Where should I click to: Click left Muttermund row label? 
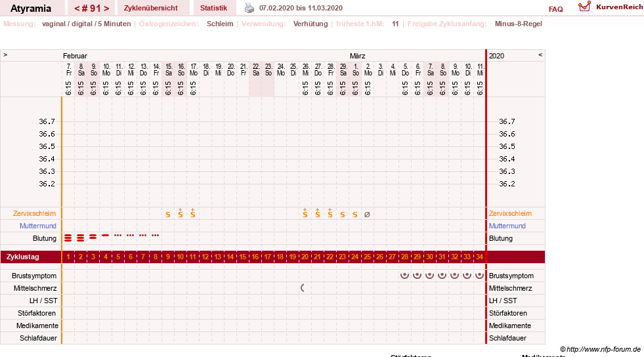pos(38,226)
